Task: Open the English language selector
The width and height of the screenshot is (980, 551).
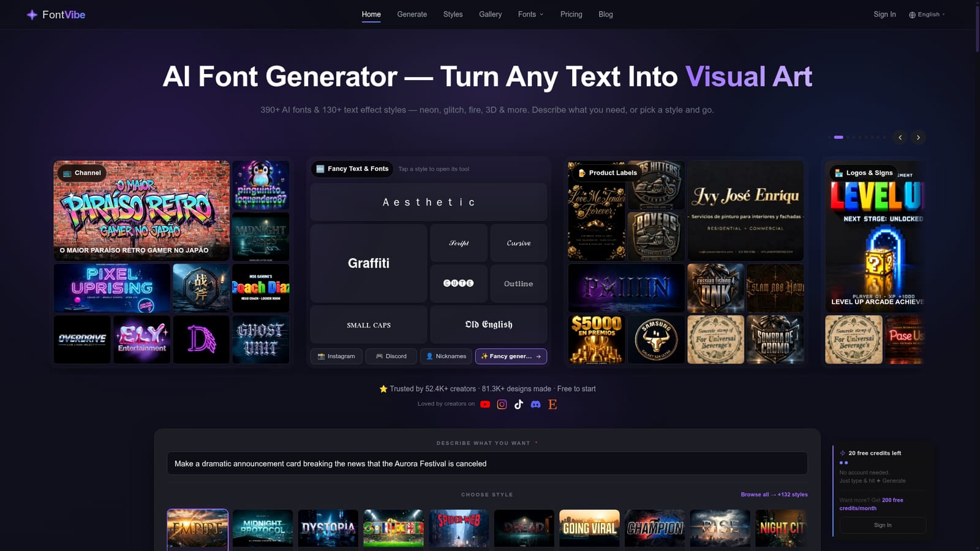Action: click(927, 15)
